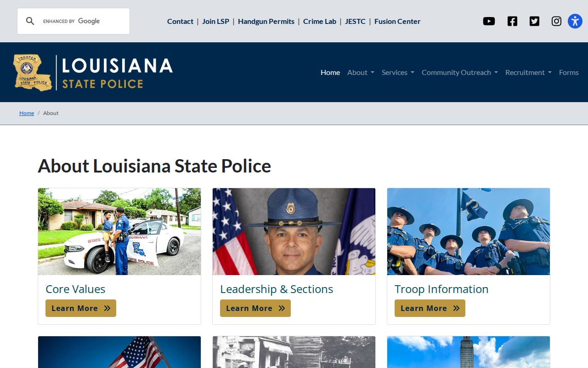Click the group of troopers photo
This screenshot has height=368, width=588.
[x=469, y=231]
